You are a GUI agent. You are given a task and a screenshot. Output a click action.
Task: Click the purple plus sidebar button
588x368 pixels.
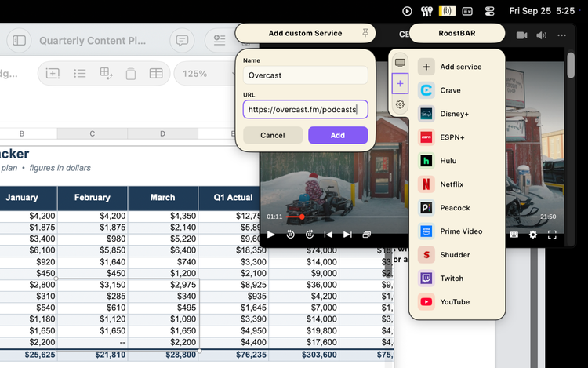click(x=400, y=84)
